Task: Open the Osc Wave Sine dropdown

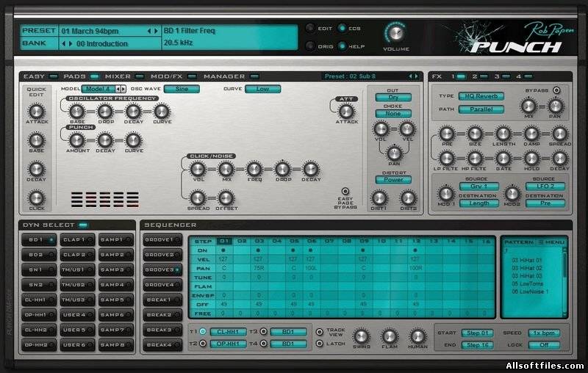Action: tap(182, 89)
